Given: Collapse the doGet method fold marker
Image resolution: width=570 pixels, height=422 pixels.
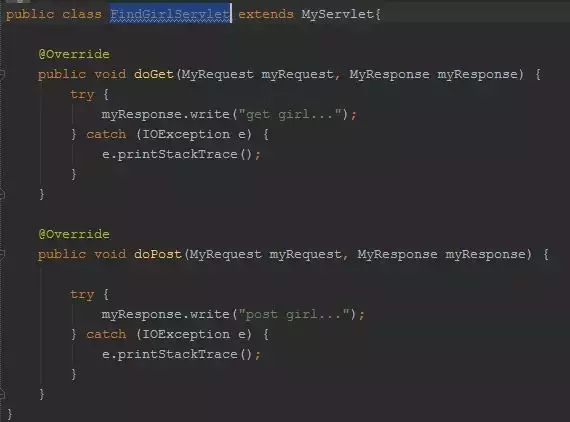Looking at the screenshot, I should pos(2,74).
